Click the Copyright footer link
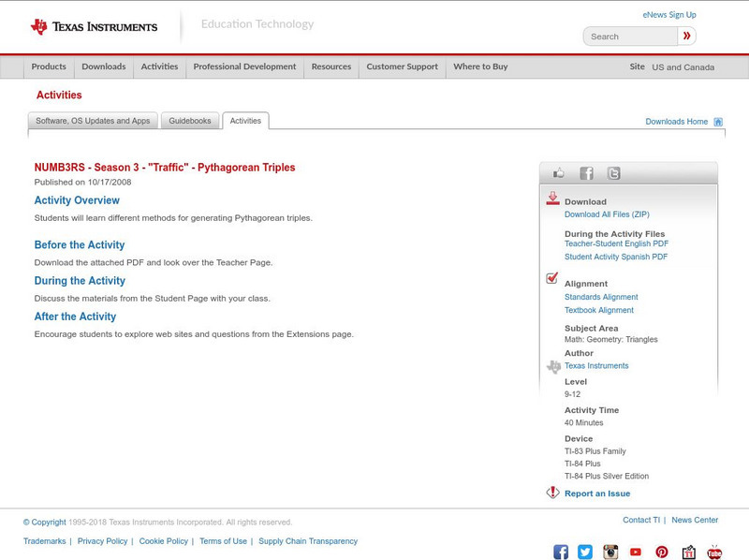 point(44,523)
